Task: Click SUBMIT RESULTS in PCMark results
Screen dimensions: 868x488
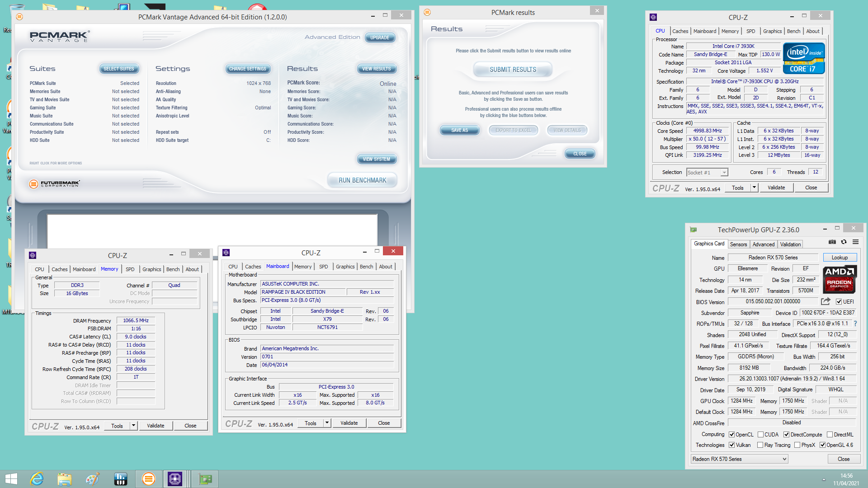Action: [x=513, y=70]
